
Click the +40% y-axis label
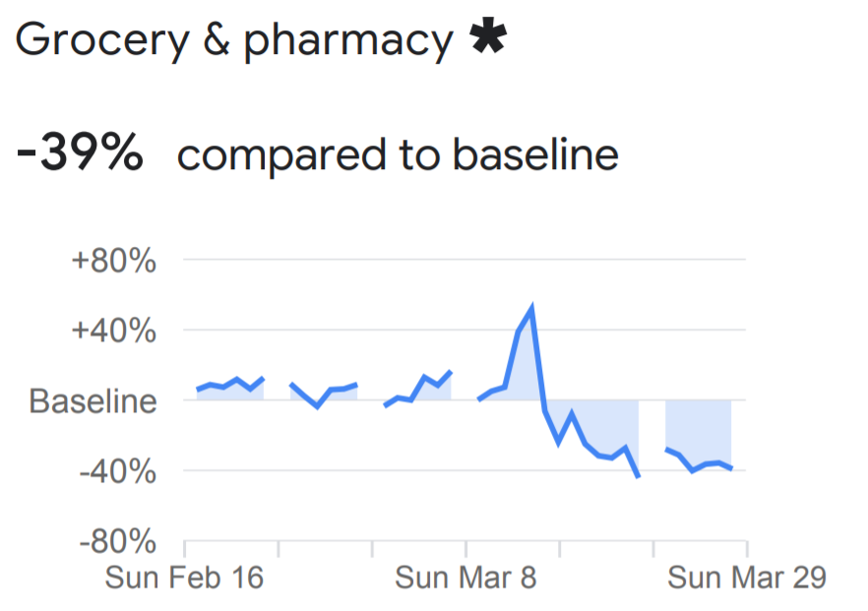[x=113, y=332]
